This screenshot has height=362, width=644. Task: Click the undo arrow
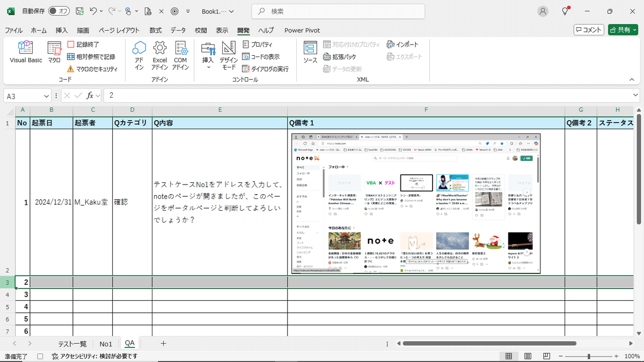93,11
